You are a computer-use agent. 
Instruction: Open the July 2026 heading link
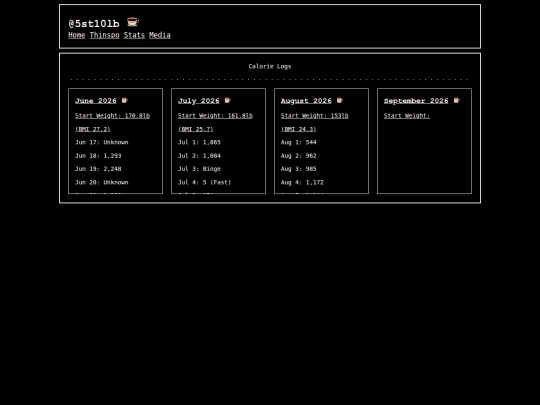click(199, 101)
